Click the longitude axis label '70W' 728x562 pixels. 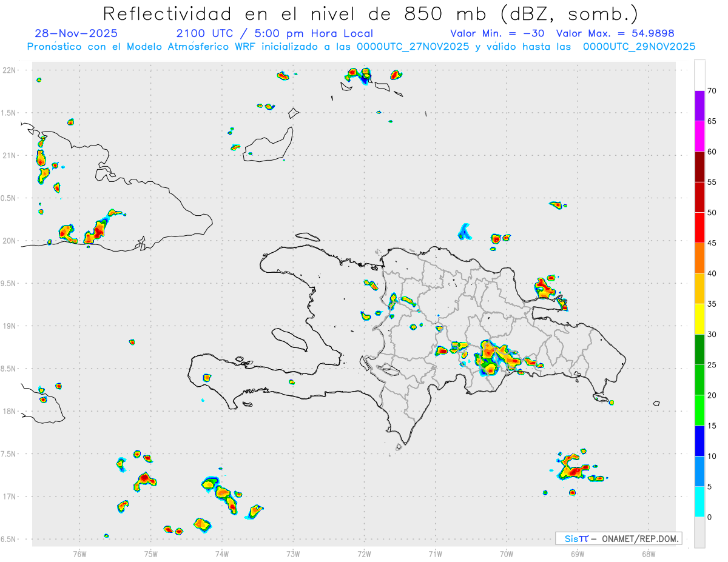tap(507, 553)
